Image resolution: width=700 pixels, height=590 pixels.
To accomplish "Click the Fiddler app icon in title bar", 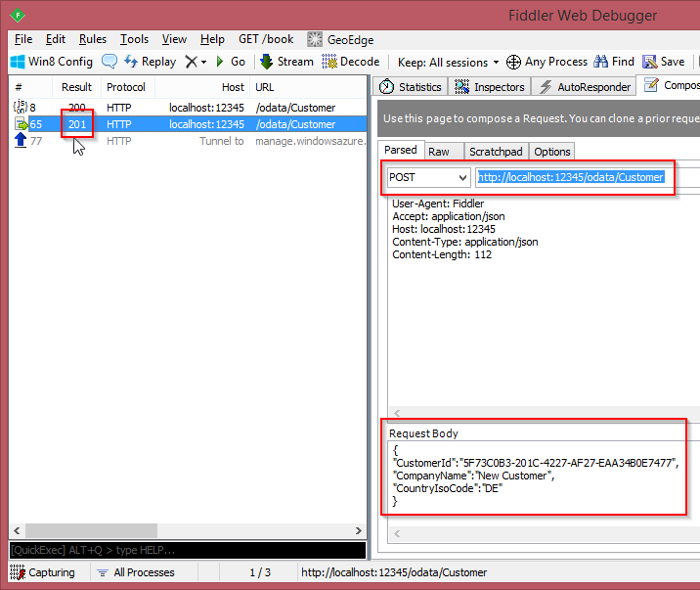I will [x=18, y=16].
